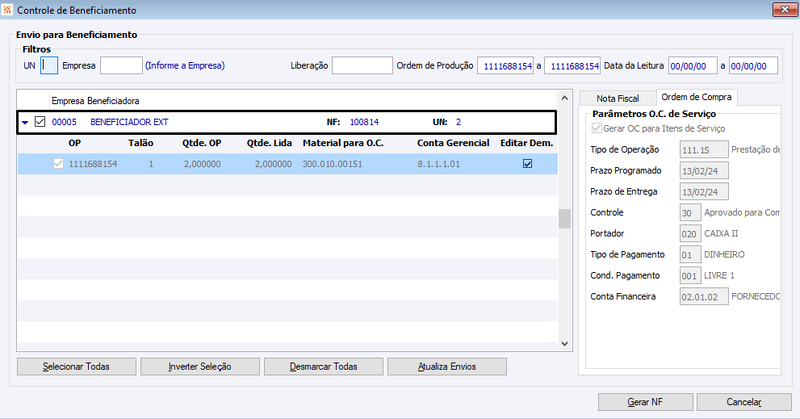Image resolution: width=800 pixels, height=419 pixels.
Task: Switch to the Nota Fiscal tab
Action: point(617,98)
